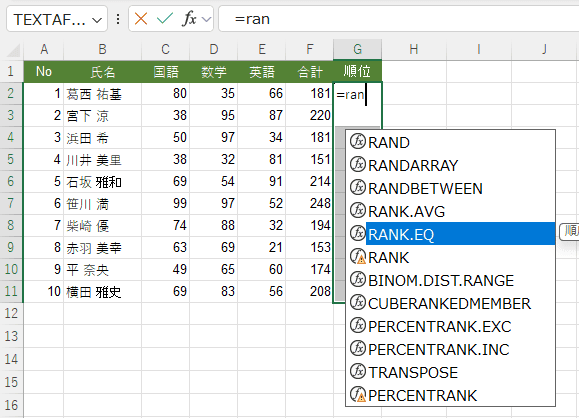Image resolution: width=579 pixels, height=418 pixels.
Task: Click the 合計 header cell
Action: pyautogui.click(x=309, y=71)
